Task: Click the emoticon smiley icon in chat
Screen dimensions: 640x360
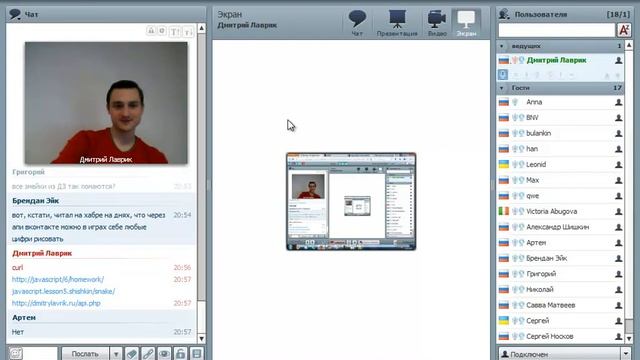Action: 16,353
